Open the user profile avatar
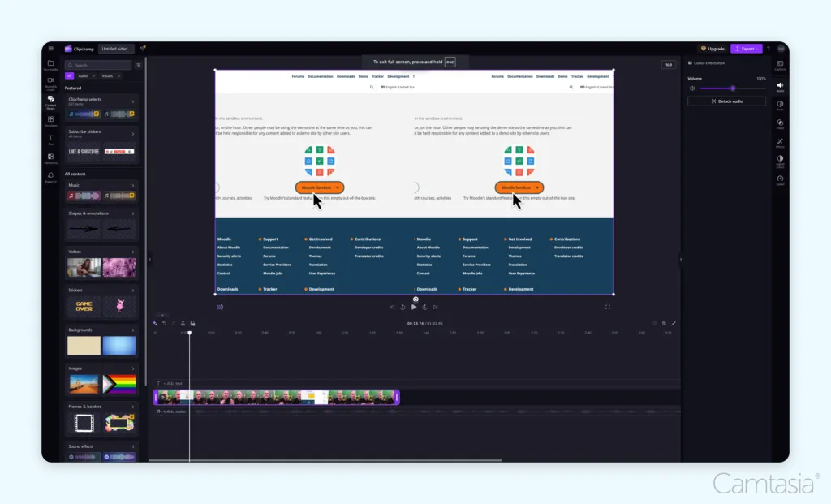The image size is (831, 504). click(781, 49)
